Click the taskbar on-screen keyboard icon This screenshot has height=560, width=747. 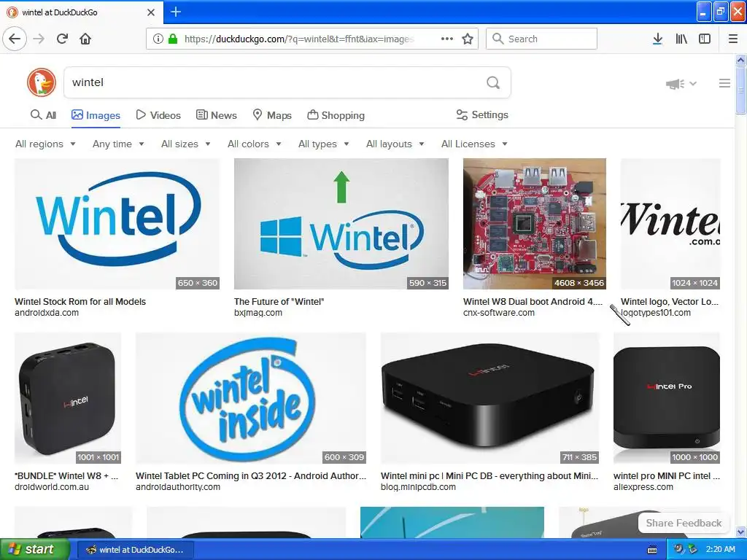click(652, 550)
